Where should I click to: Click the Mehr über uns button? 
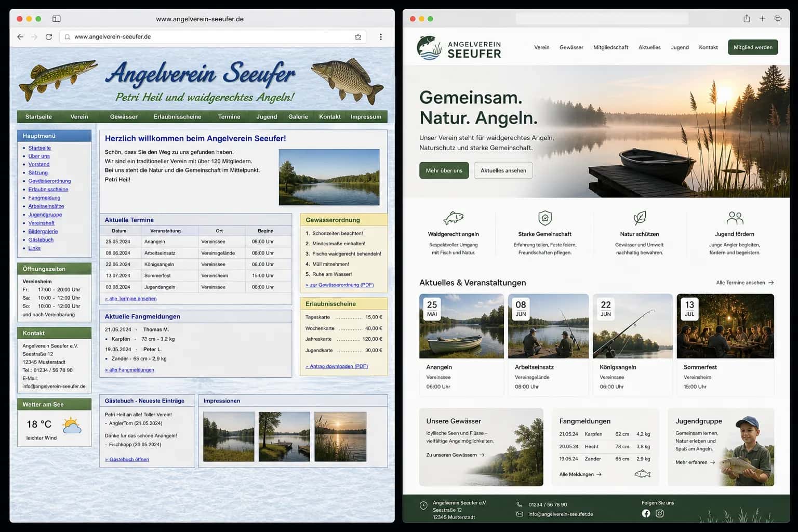pyautogui.click(x=444, y=170)
